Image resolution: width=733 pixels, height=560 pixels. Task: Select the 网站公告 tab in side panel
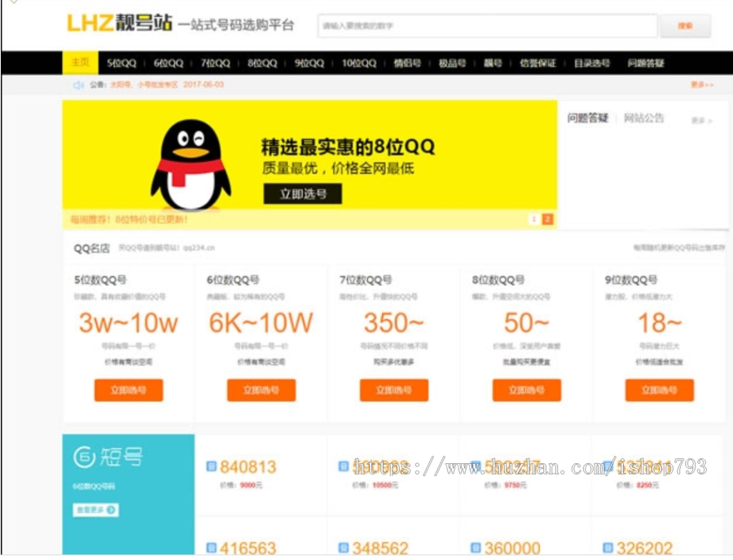643,118
